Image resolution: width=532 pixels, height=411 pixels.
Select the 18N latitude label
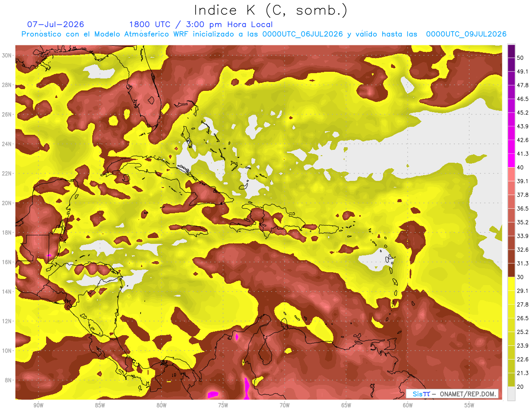point(7,233)
